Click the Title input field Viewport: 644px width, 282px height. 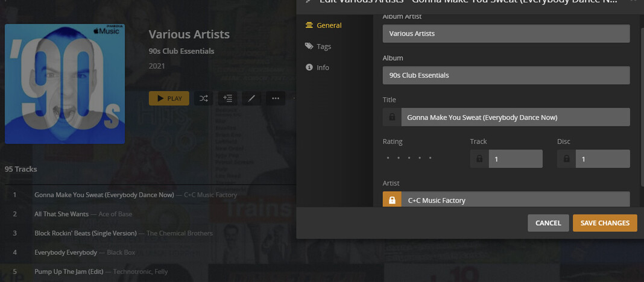(x=516, y=117)
